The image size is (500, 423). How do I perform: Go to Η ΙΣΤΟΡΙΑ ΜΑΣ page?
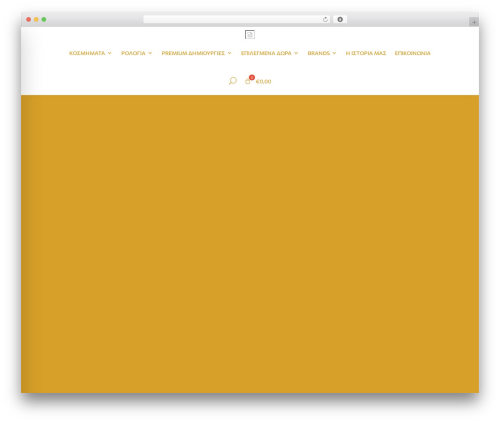366,53
